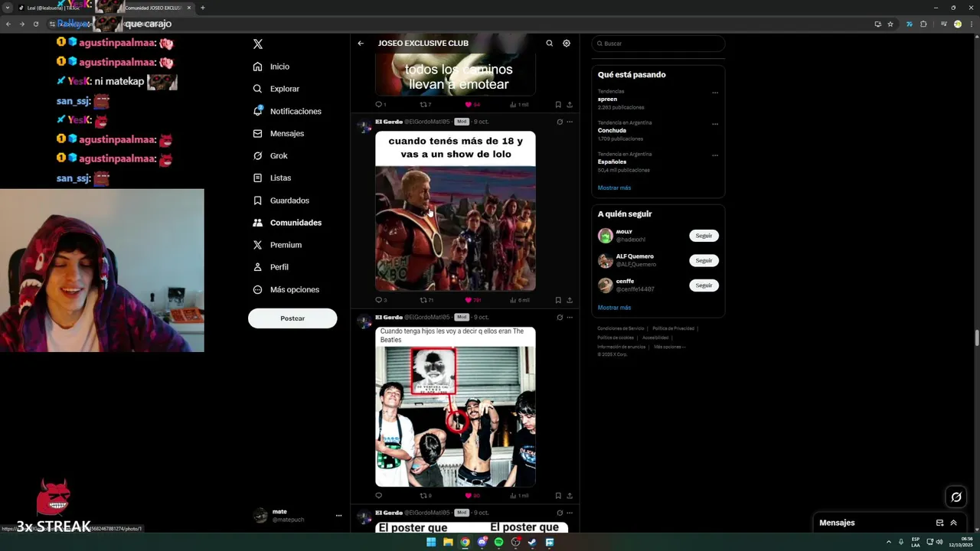This screenshot has width=980, height=551.
Task: Bookmark this page with star icon
Action: coord(890,24)
